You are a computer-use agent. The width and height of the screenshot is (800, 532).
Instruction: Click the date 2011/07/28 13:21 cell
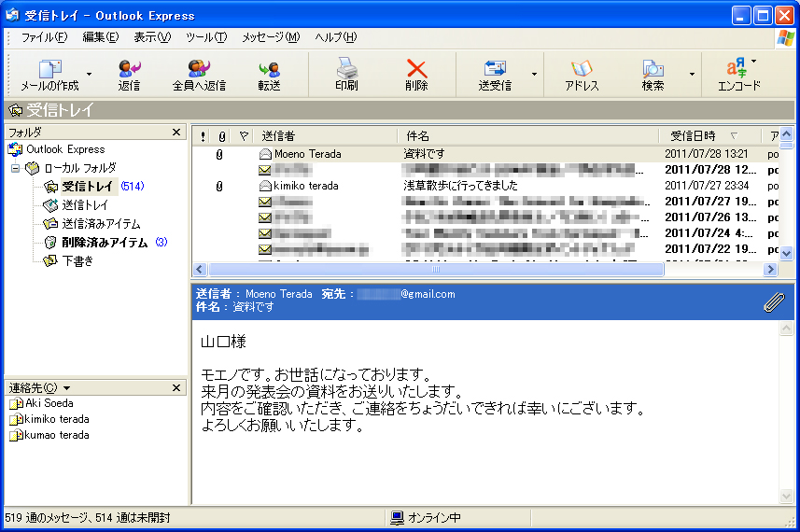click(x=706, y=154)
